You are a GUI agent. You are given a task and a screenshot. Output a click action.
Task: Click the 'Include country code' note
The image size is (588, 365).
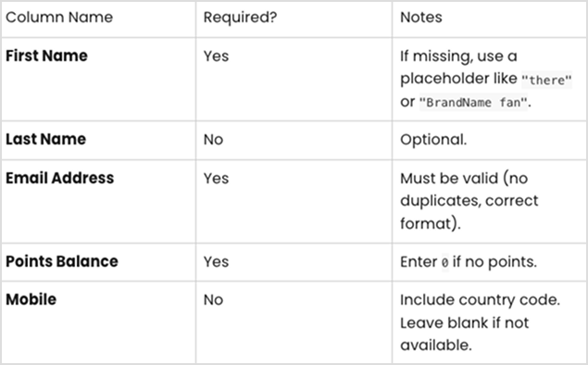coord(480,300)
